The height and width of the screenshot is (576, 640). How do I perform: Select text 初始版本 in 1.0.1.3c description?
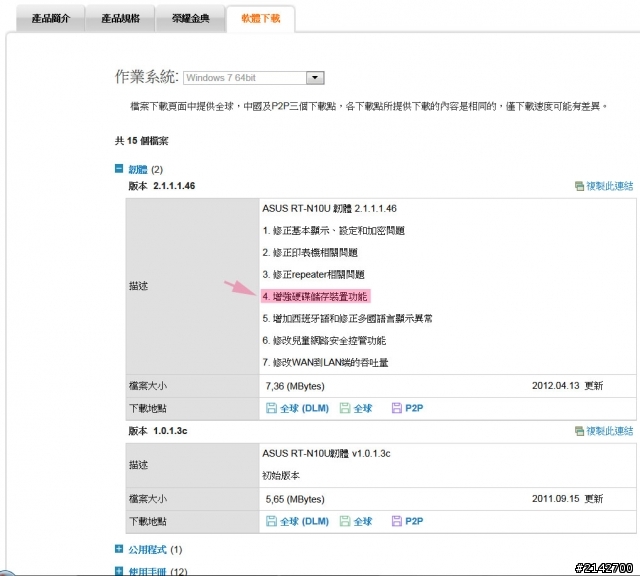coord(281,476)
